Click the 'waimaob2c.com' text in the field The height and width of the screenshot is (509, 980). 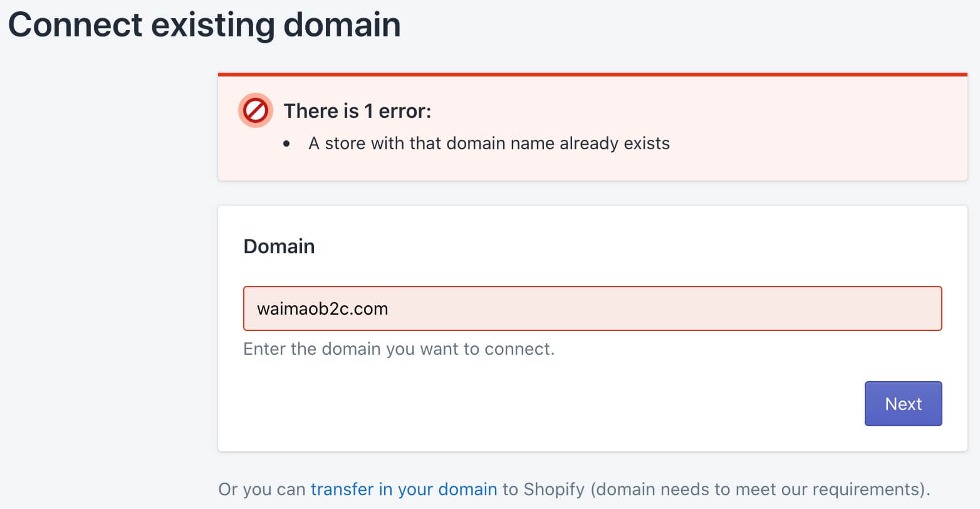pyautogui.click(x=323, y=308)
